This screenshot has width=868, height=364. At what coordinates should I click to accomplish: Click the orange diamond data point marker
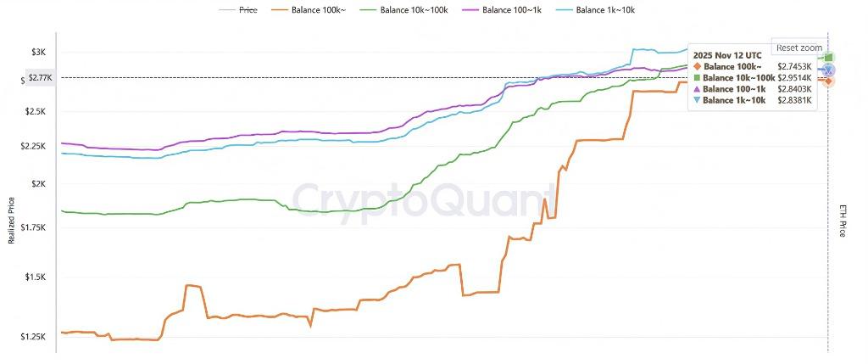(828, 81)
